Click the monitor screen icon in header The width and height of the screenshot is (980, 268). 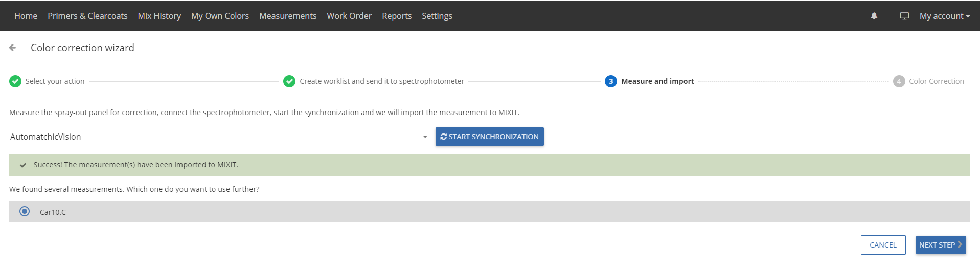click(x=904, y=16)
